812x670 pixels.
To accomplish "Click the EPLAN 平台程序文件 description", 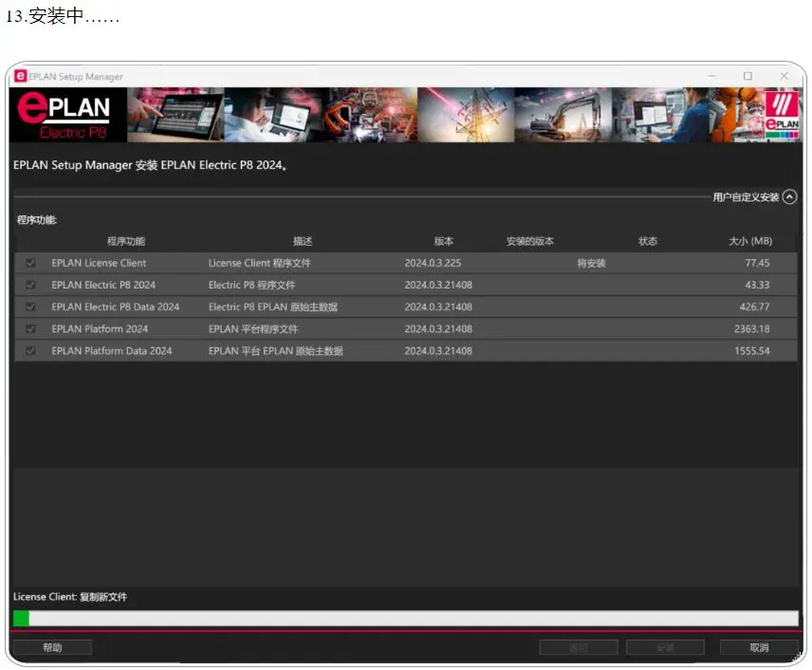I will click(x=253, y=329).
